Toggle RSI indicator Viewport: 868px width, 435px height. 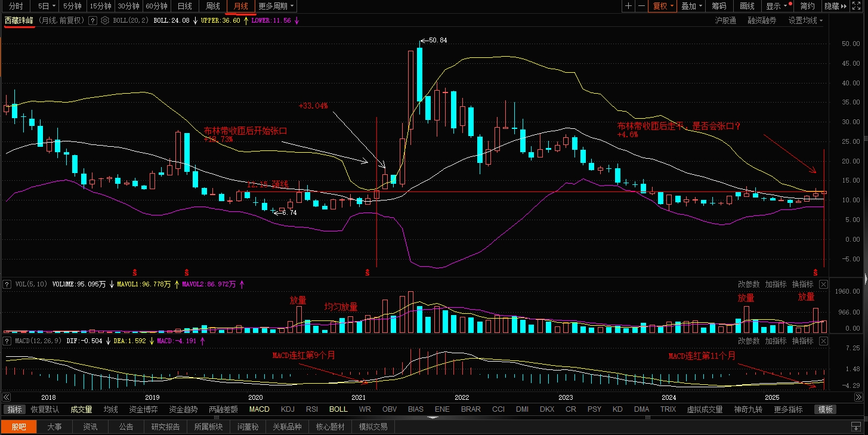[312, 409]
